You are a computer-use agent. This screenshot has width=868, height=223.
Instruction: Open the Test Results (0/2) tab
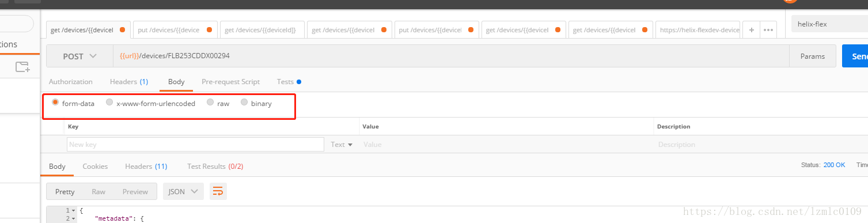coord(215,167)
